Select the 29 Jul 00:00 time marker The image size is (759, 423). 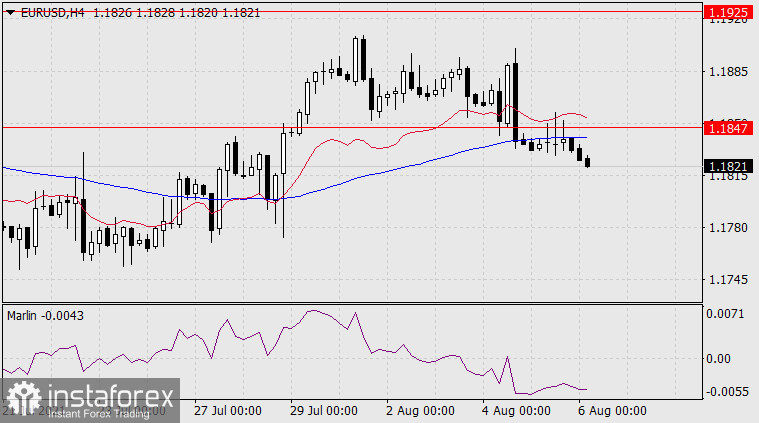coord(324,410)
